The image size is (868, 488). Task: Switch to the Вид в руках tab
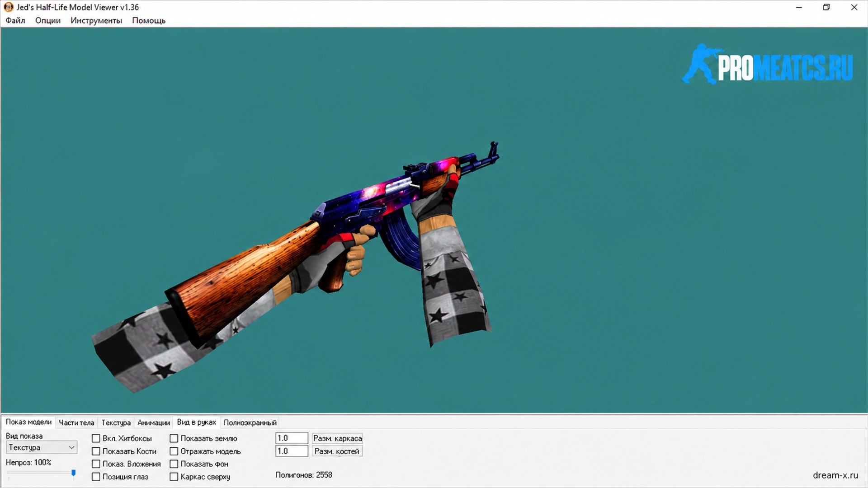pyautogui.click(x=196, y=422)
